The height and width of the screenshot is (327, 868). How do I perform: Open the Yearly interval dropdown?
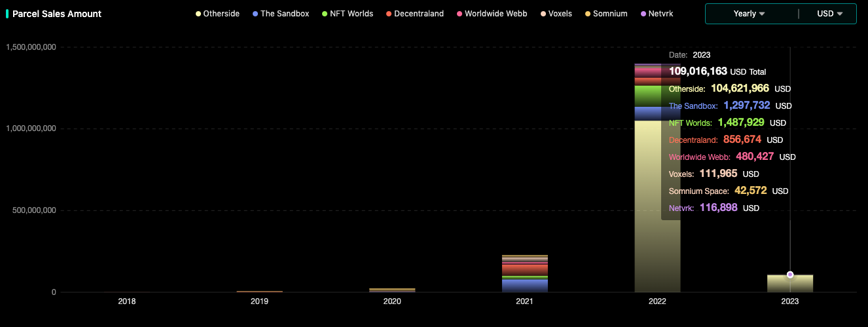point(749,14)
